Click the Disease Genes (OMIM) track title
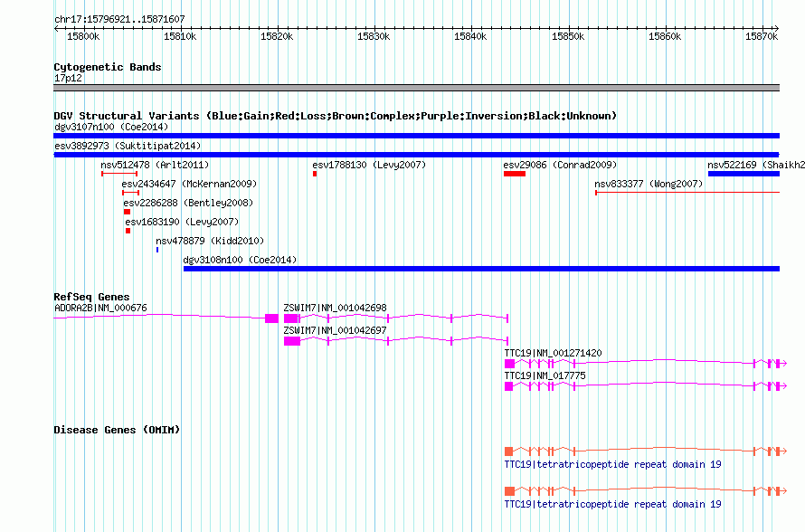The image size is (805, 532). click(x=117, y=430)
